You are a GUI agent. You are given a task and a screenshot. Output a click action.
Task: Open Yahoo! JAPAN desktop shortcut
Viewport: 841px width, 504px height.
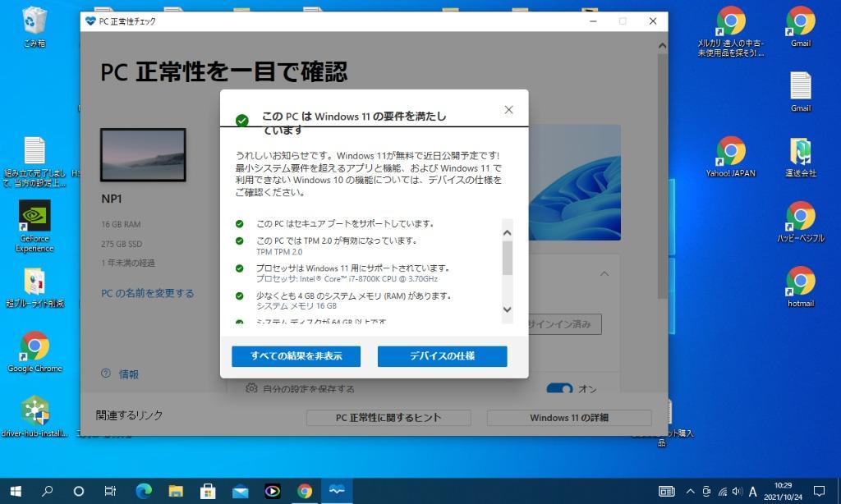point(730,157)
